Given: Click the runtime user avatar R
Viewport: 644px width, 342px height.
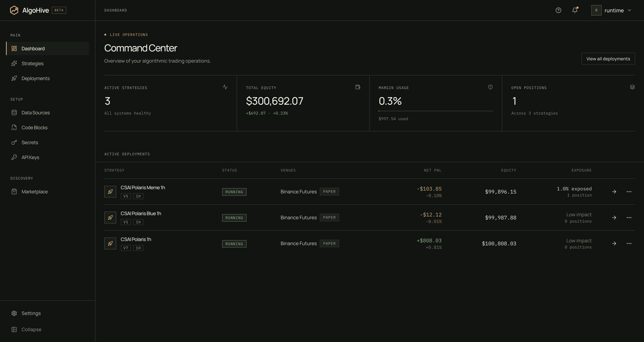Looking at the screenshot, I should coord(596,10).
